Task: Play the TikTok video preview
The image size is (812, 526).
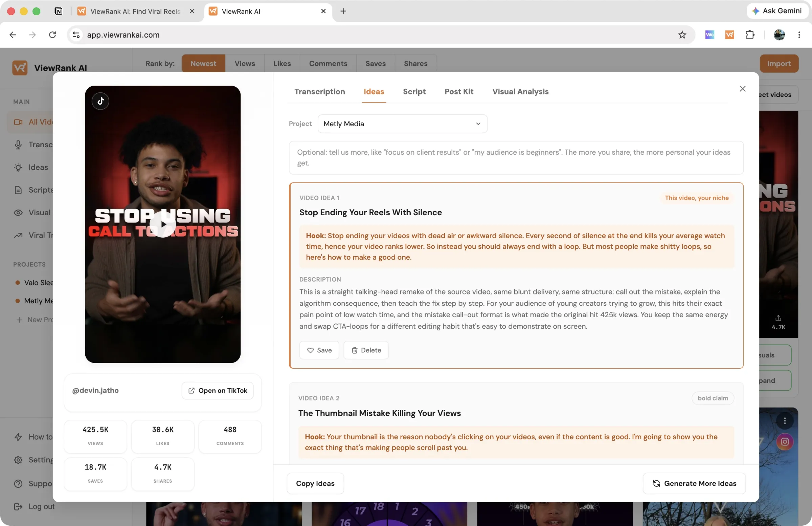Action: point(163,224)
